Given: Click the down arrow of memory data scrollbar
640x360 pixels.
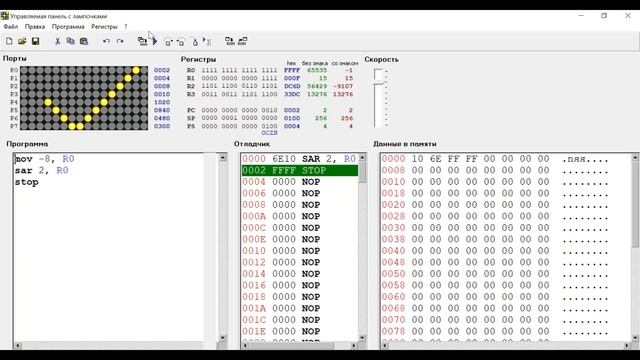Looking at the screenshot, I should (636, 338).
